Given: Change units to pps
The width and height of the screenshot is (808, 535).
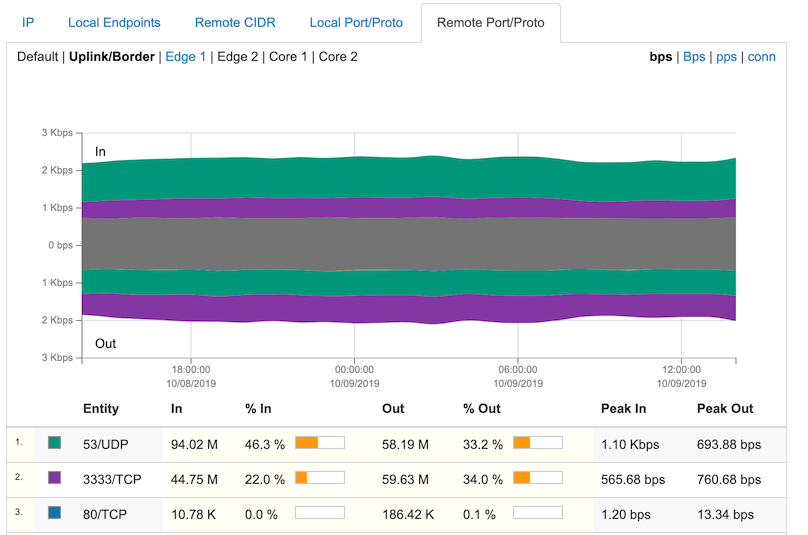Looking at the screenshot, I should pos(727,57).
